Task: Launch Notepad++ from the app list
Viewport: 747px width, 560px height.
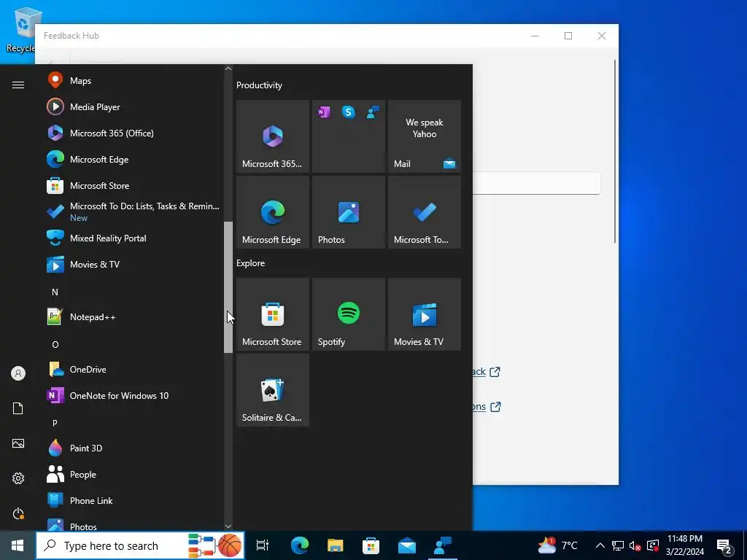Action: (x=132, y=316)
